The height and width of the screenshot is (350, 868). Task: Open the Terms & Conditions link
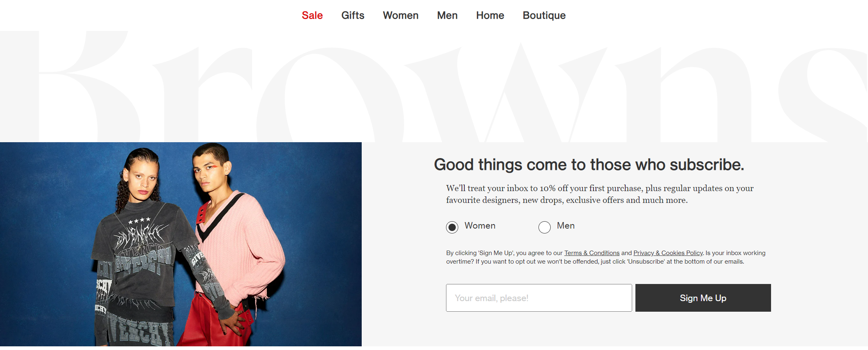pos(591,253)
